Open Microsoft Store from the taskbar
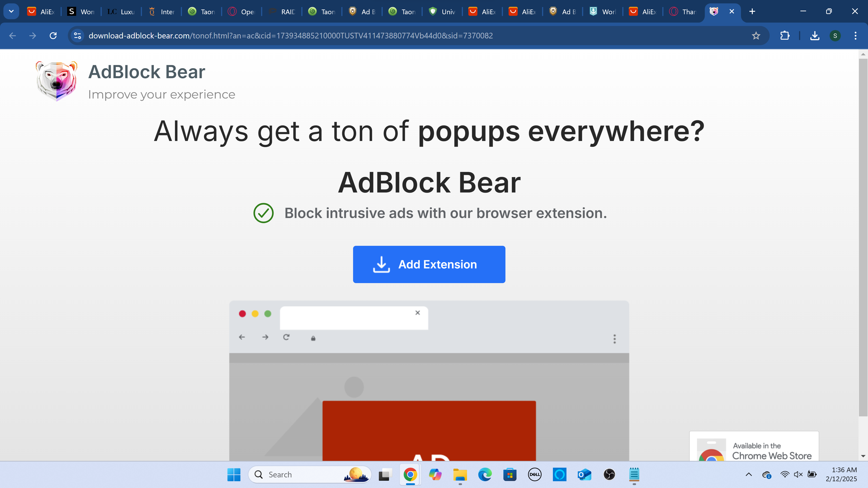Viewport: 868px width, 488px height. tap(510, 474)
